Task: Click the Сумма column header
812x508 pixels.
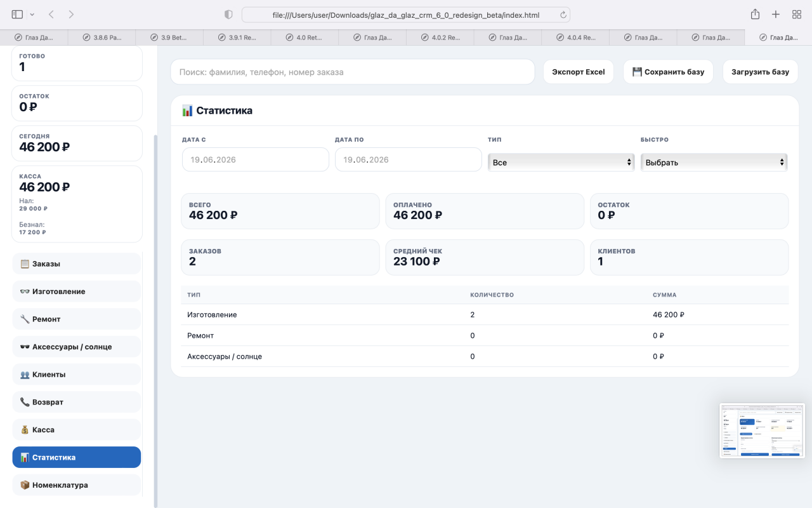Action: click(664, 295)
